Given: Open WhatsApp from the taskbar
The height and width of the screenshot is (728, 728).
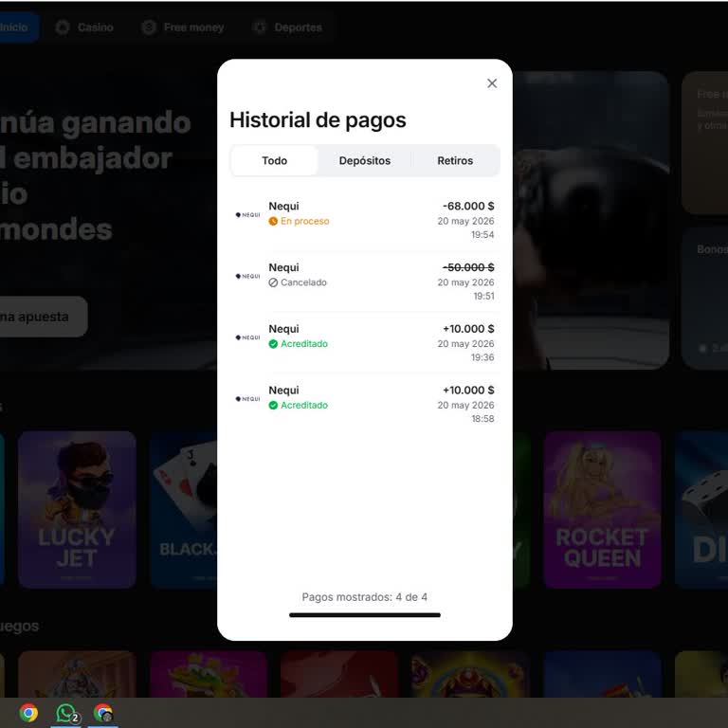Looking at the screenshot, I should click(x=66, y=713).
